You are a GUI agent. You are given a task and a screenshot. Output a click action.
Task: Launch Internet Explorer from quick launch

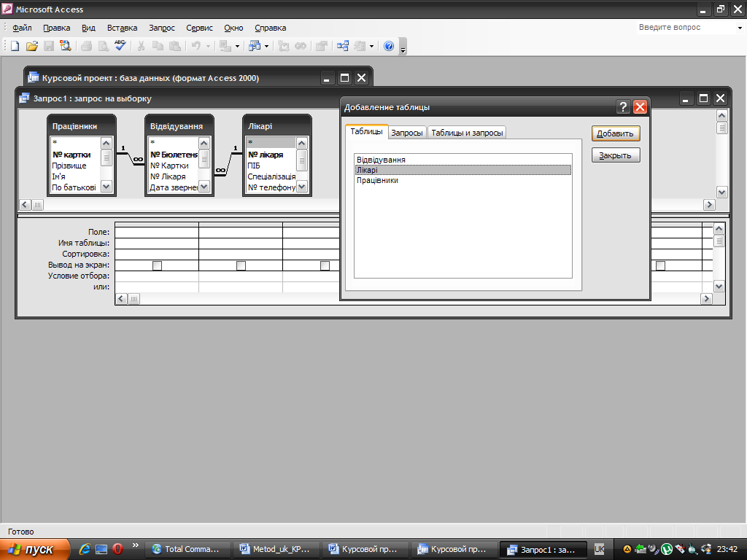coord(85,549)
